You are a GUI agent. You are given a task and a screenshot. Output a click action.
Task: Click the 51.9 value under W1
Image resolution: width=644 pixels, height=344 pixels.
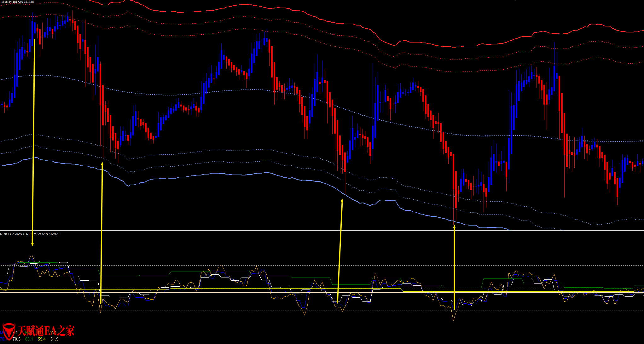[54, 339]
